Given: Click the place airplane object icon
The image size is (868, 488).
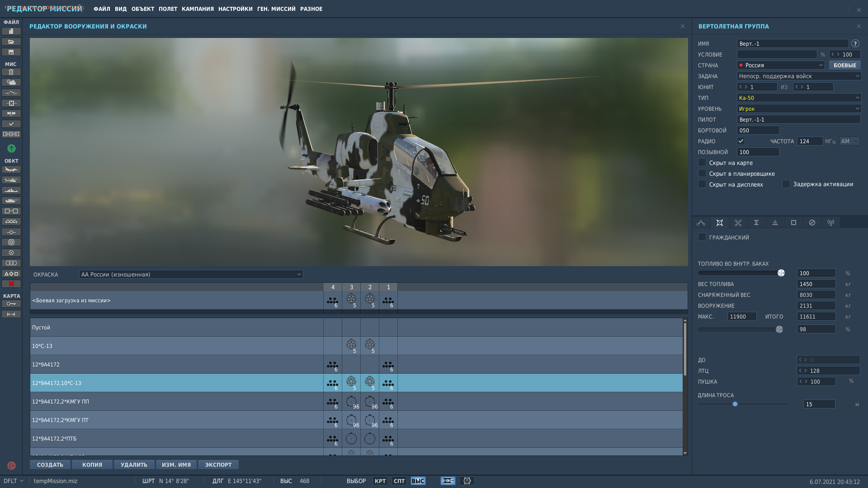Looking at the screenshot, I should click(11, 169).
